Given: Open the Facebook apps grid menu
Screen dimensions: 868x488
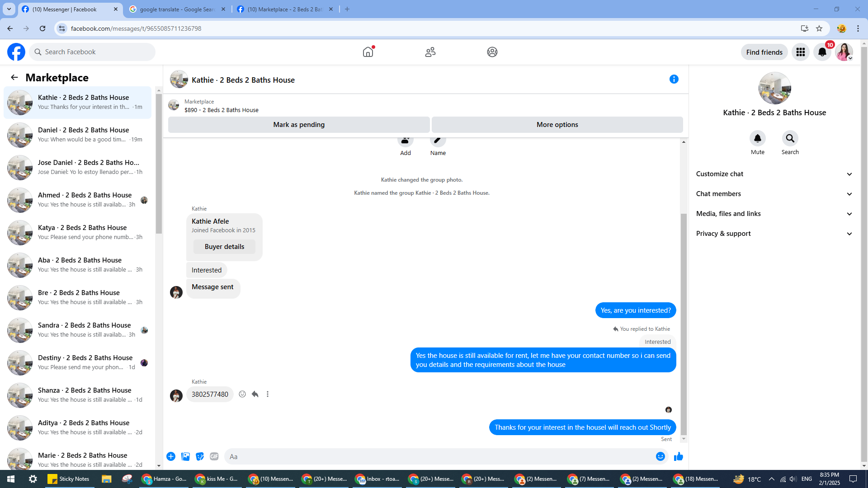Looking at the screenshot, I should pos(800,52).
